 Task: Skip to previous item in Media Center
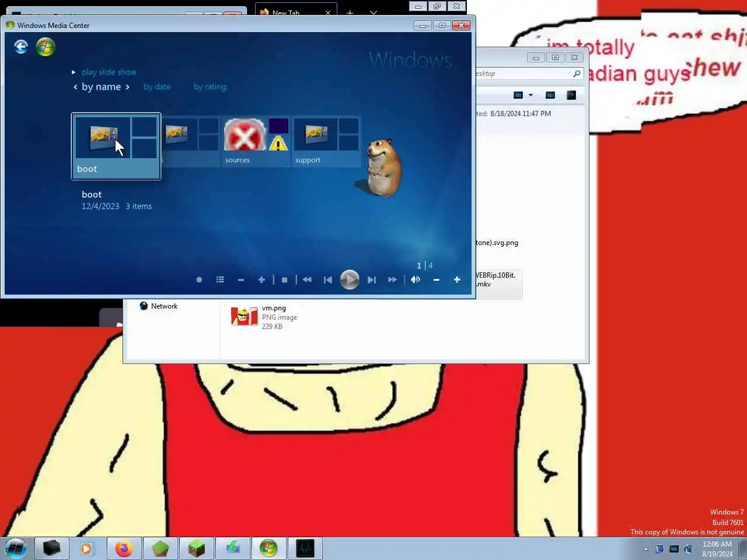pyautogui.click(x=328, y=280)
